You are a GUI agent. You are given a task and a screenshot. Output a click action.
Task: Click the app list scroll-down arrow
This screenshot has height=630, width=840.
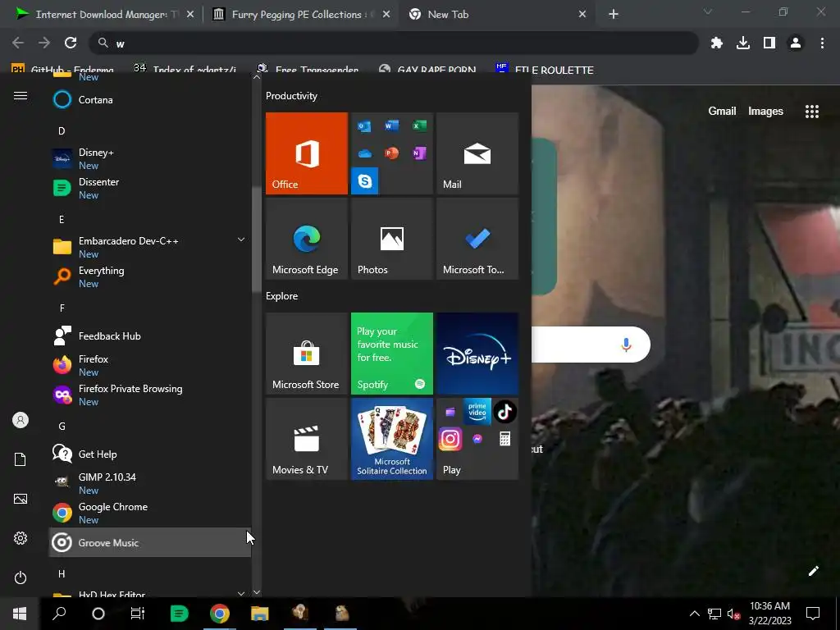[257, 592]
